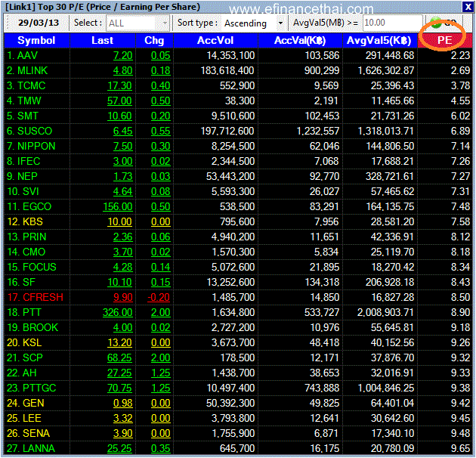
Task: Select symbol SCP in row 21
Action: [32, 357]
